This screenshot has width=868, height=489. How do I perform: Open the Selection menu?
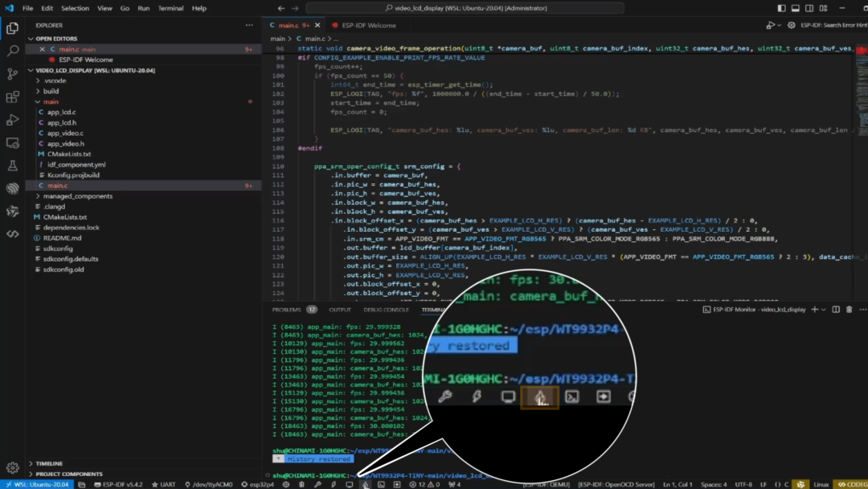tap(75, 8)
